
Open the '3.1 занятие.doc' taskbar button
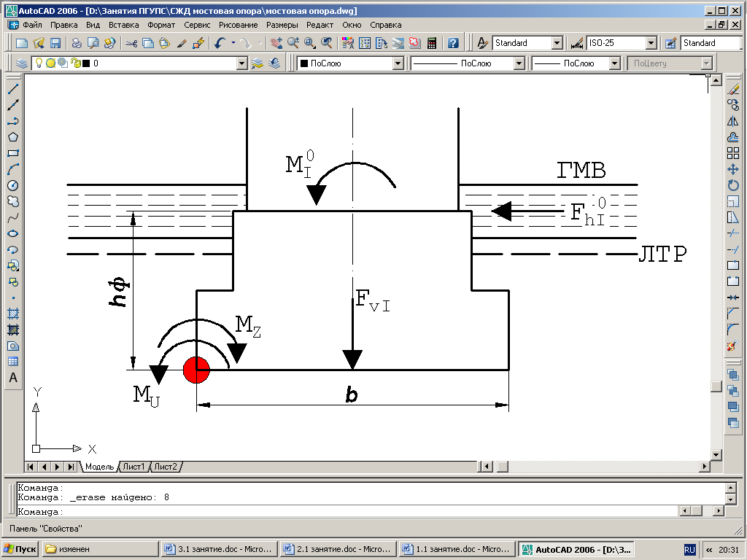[x=219, y=549]
